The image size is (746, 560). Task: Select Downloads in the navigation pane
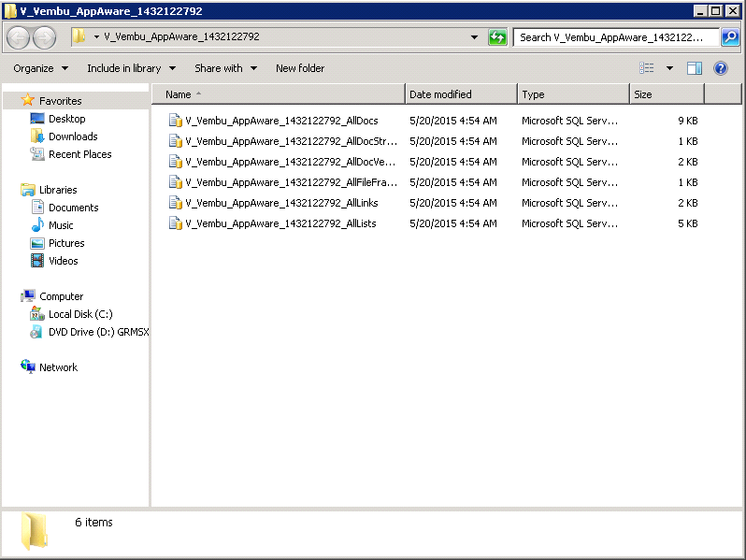pyautogui.click(x=73, y=136)
